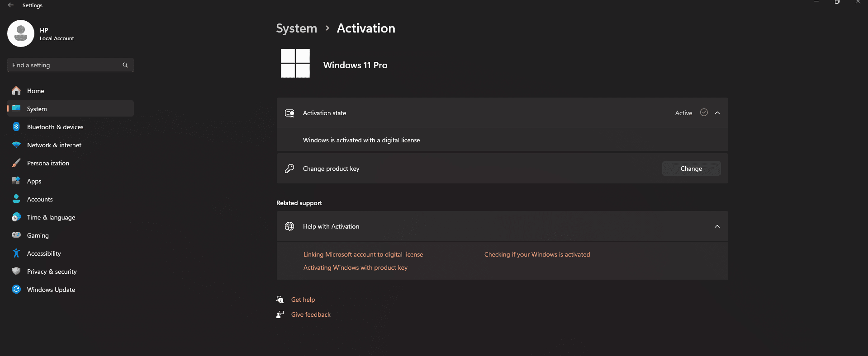Open Linking Microsoft account to digital license link

point(363,254)
